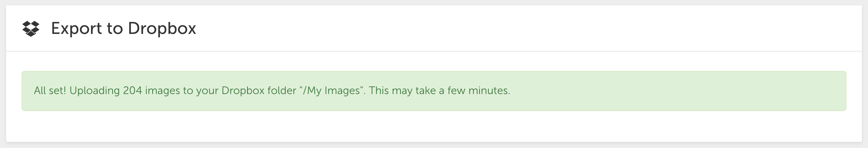The image size is (868, 148).
Task: Click the Dropbox logo icon
Action: click(x=31, y=29)
